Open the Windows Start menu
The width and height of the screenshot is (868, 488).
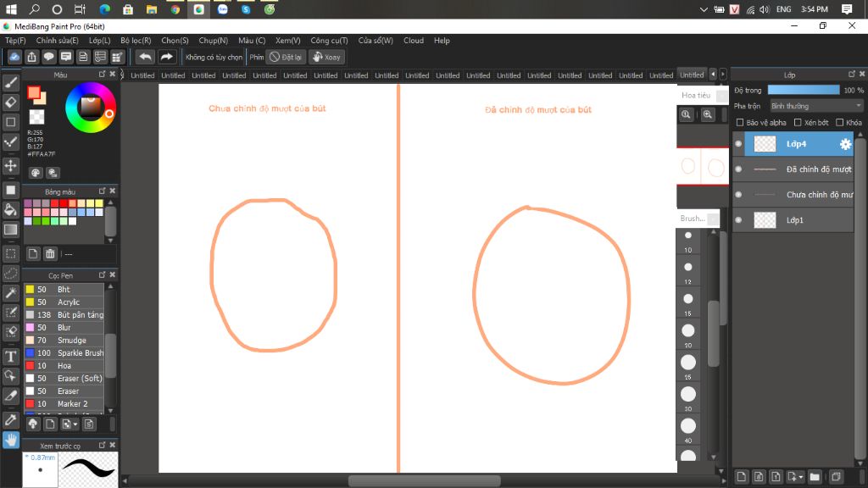10,9
